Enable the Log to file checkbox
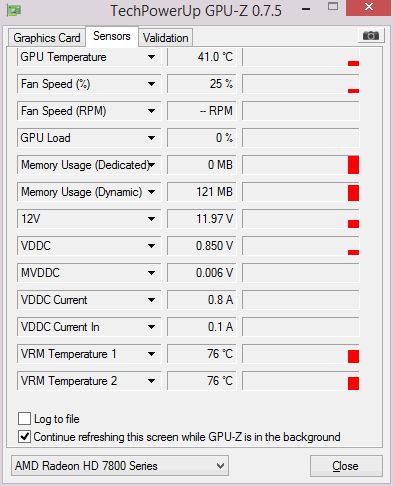This screenshot has height=486, width=393. pos(24,418)
